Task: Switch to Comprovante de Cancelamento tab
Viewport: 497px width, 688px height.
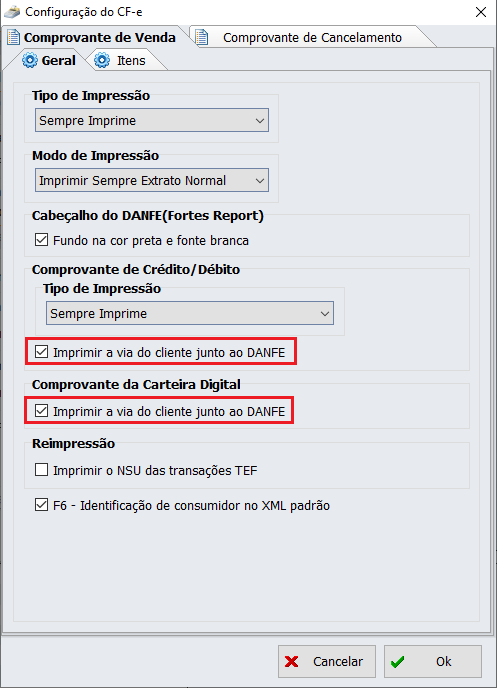Action: (312, 37)
